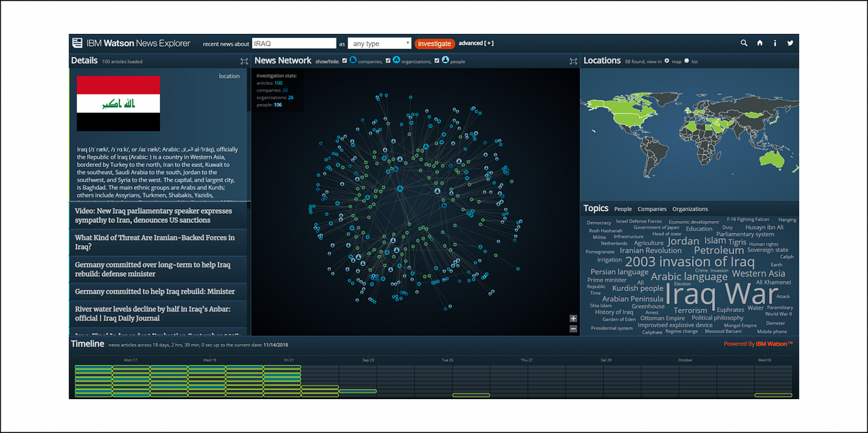Select 'Petroleum' topic in cloud
Screen dimensions: 868x433
[x=719, y=250]
